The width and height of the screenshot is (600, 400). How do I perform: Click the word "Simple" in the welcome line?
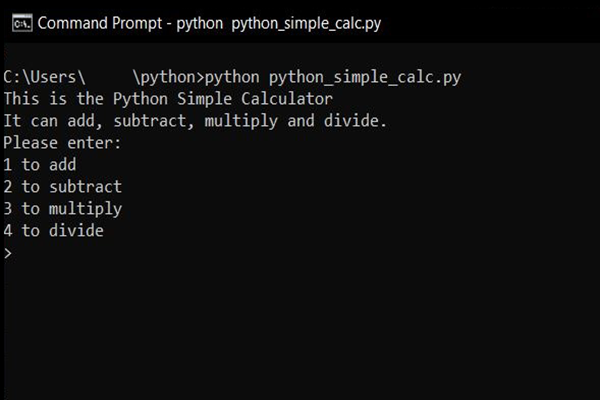click(204, 100)
